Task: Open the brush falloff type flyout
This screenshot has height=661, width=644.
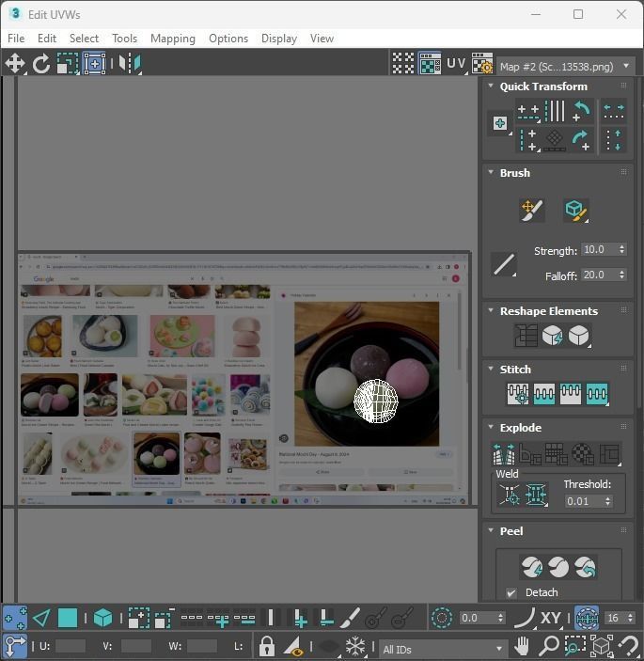Action: tap(504, 265)
